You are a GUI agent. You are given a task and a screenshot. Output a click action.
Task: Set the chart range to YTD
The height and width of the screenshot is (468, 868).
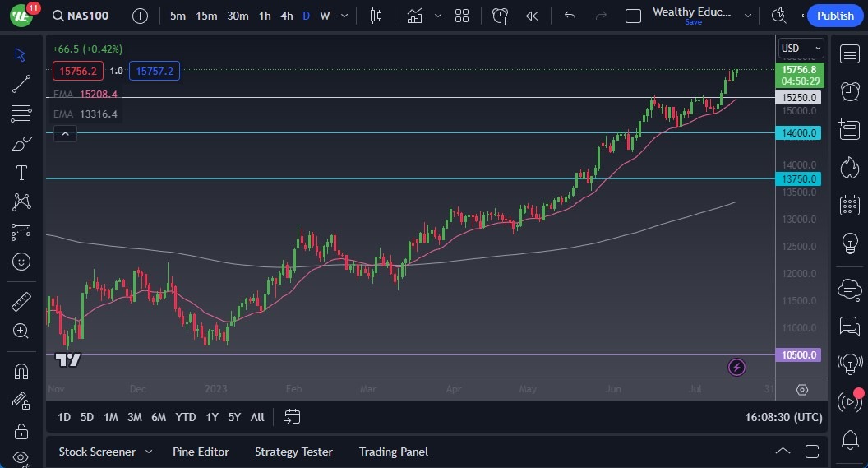pyautogui.click(x=186, y=417)
